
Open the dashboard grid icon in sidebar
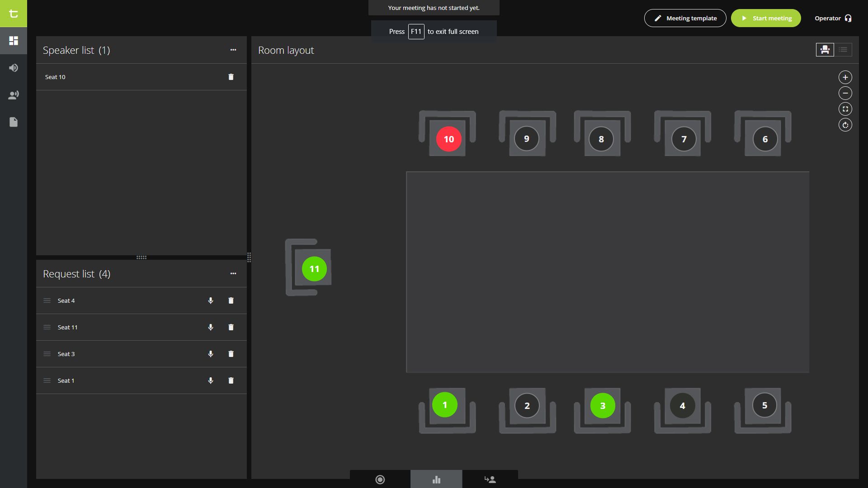(x=14, y=41)
